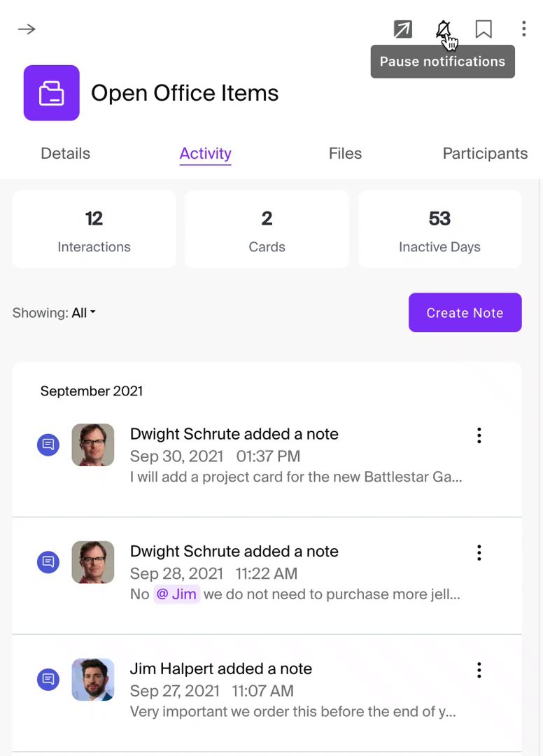Click the note icon beside Sep 30 entry
This screenshot has height=756, width=543.
48,444
